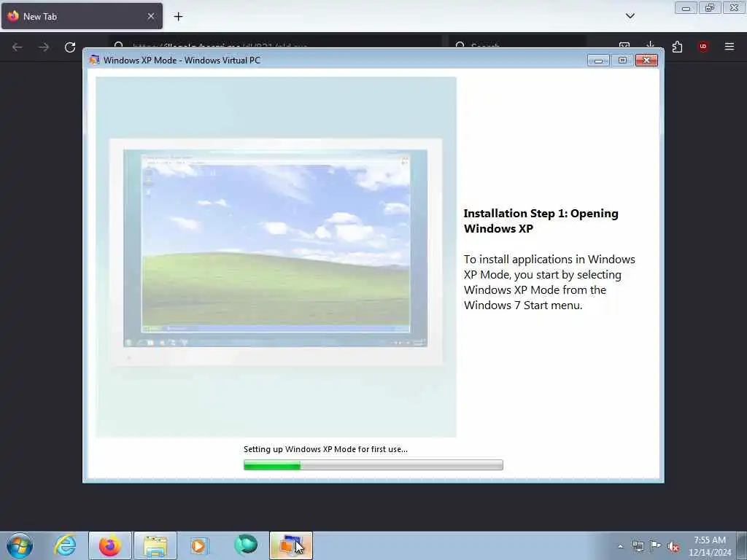Show hidden system tray icons
747x560 pixels.
pos(620,547)
